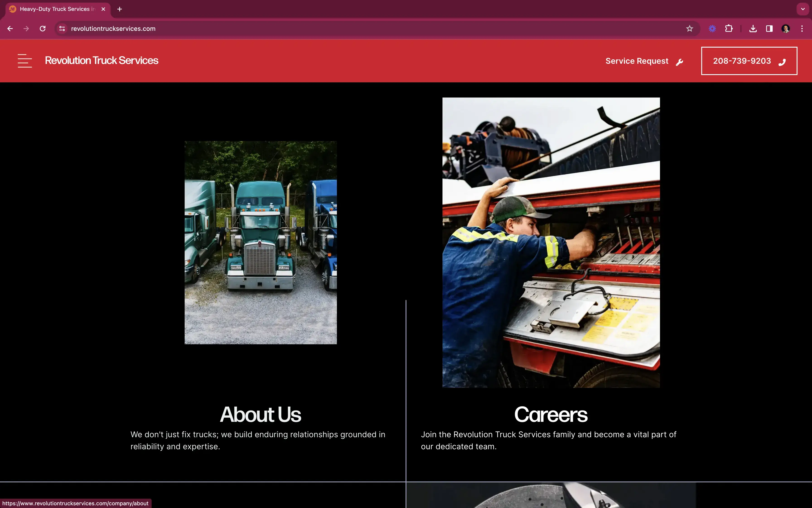Reload the current page
812x508 pixels.
click(43, 29)
